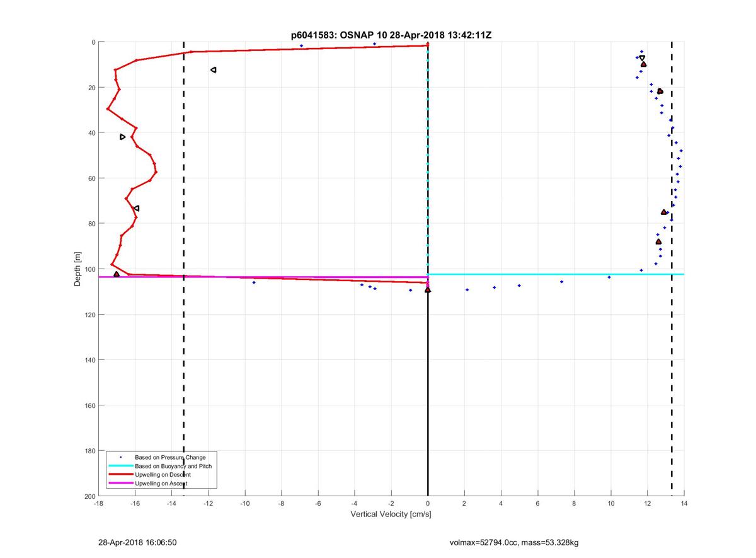Click the red triangle marker near 88 m depth
Viewport: 756px width, 558px height.
[658, 241]
